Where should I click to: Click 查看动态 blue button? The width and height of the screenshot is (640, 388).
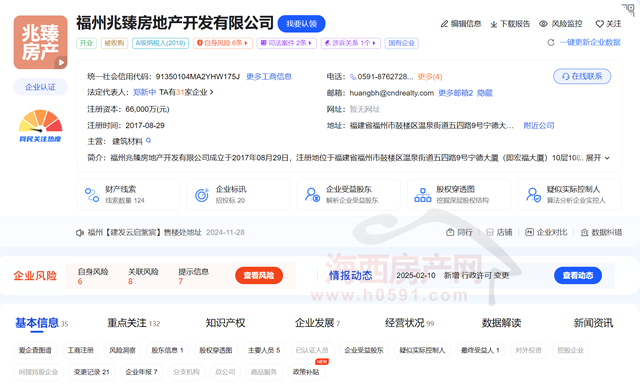click(578, 275)
